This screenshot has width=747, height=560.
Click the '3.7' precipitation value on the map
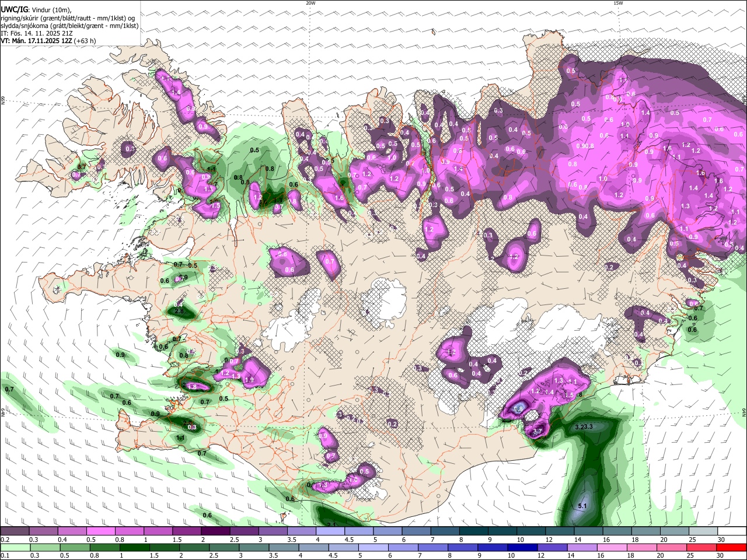pyautogui.click(x=538, y=431)
